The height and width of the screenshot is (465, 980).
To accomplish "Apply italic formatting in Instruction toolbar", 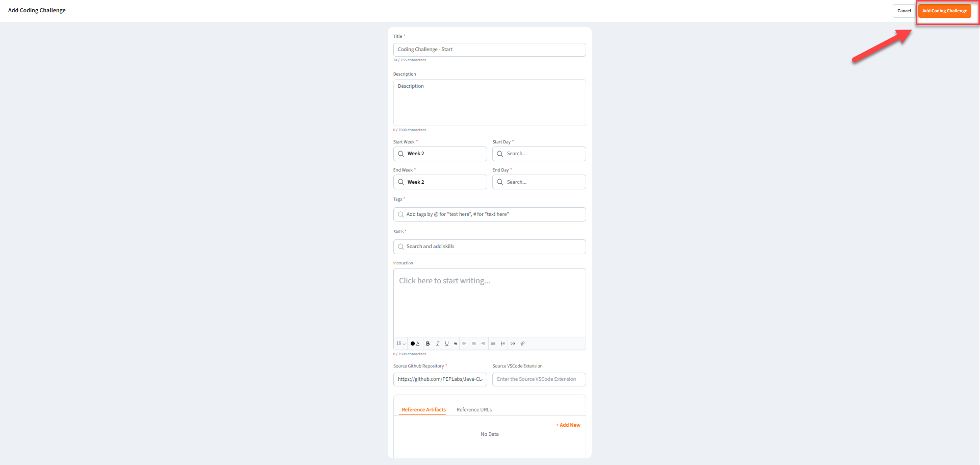I will (x=437, y=344).
